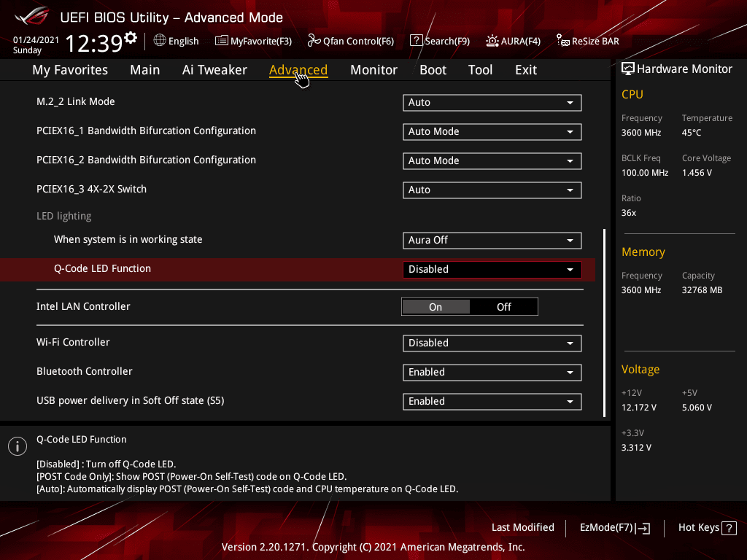Click the info circle icon
Image resolution: width=747 pixels, height=560 pixels.
[x=18, y=446]
